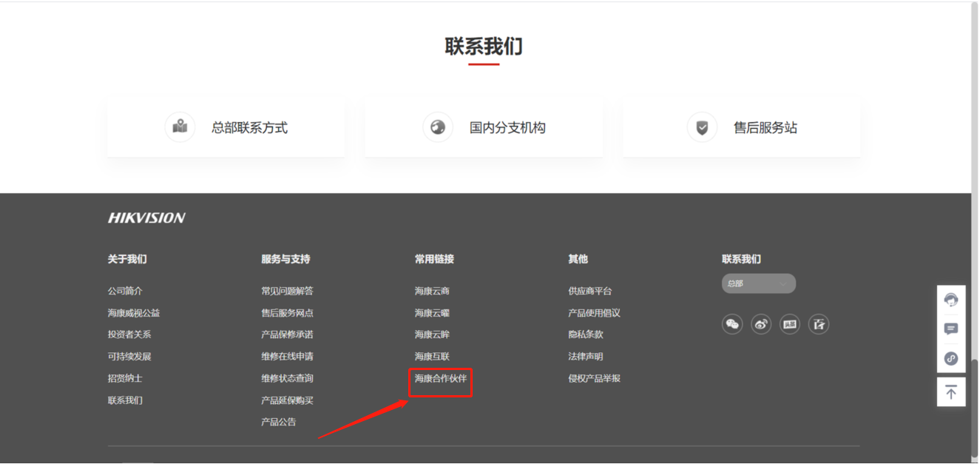Click the HIKVISION logo in the footer
The width and height of the screenshot is (980, 464).
(x=146, y=218)
